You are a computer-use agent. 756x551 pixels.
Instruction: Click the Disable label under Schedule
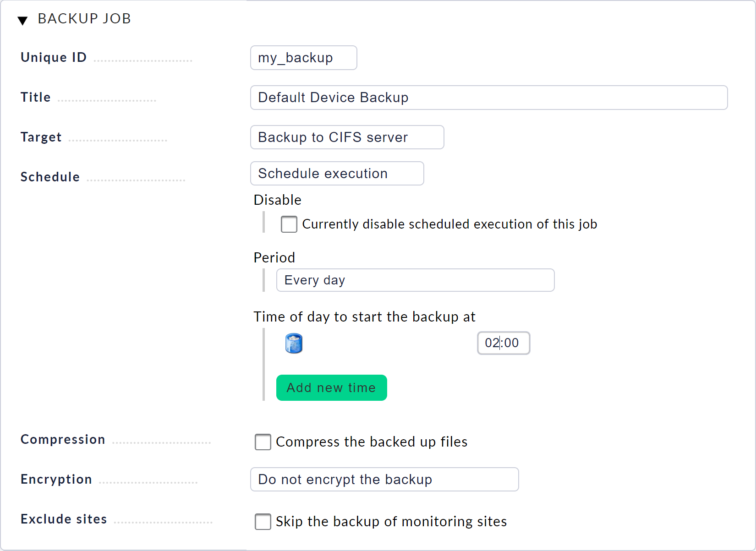277,200
